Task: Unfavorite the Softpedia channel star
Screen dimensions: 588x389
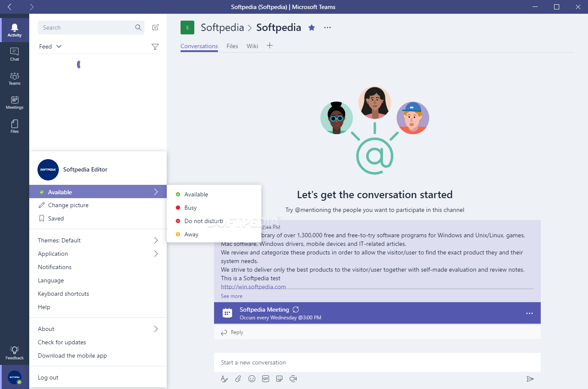Action: (312, 28)
